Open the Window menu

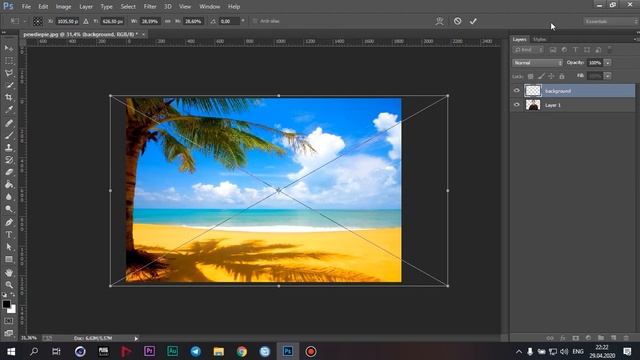[209, 7]
